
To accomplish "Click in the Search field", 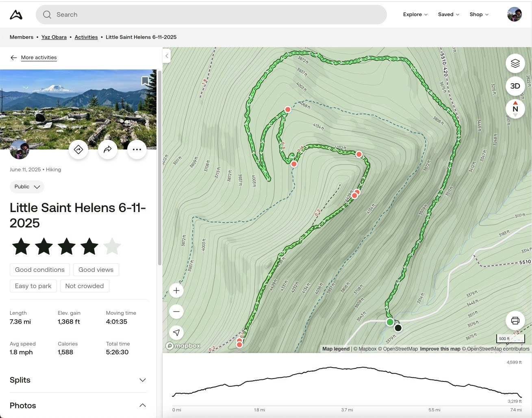I will coord(211,15).
